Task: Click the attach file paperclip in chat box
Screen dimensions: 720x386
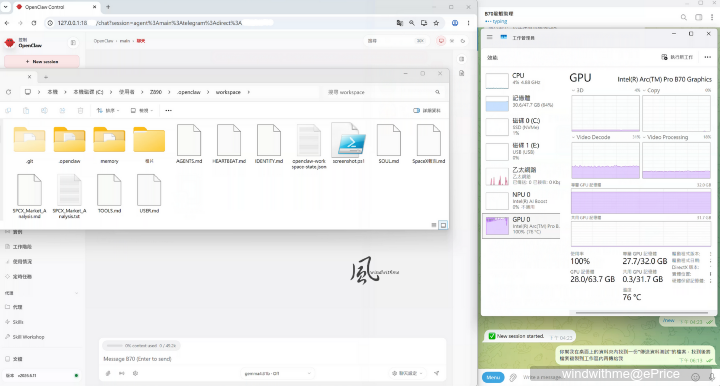Action: tap(108, 373)
